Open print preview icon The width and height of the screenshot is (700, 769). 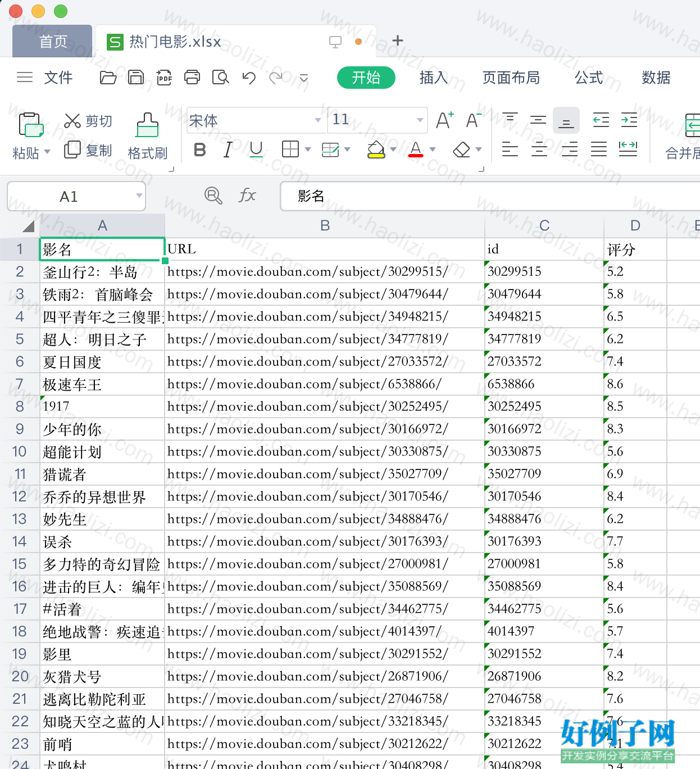[220, 78]
